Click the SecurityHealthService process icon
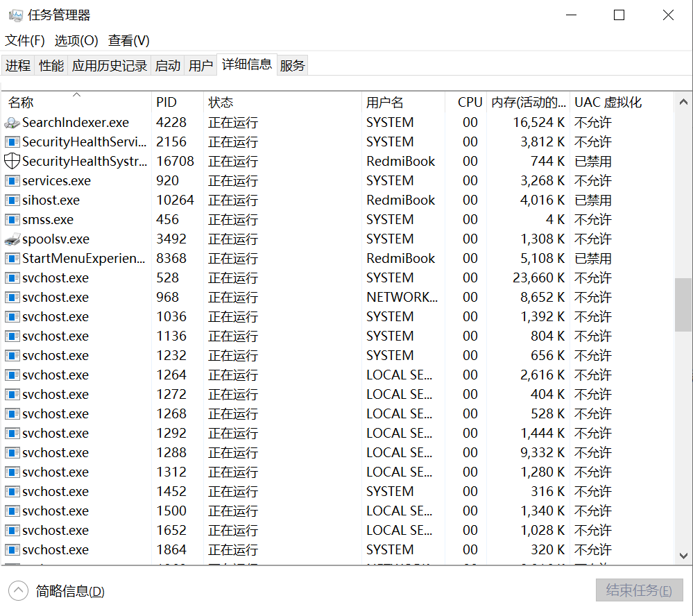This screenshot has width=693, height=616. click(12, 142)
